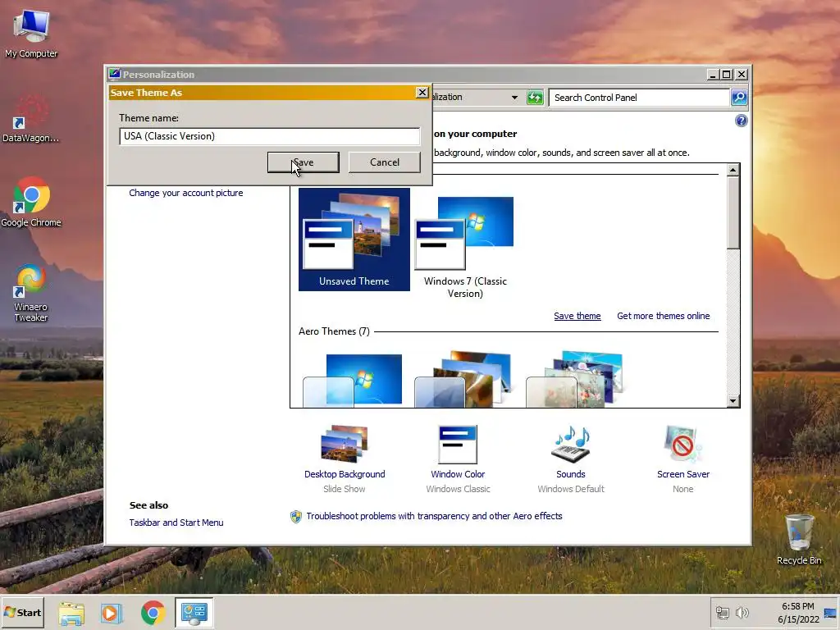Cancel the Save Theme As dialog

[384, 162]
